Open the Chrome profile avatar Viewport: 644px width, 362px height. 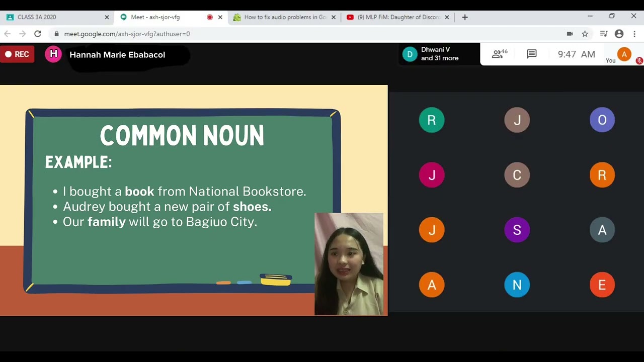[x=619, y=34]
